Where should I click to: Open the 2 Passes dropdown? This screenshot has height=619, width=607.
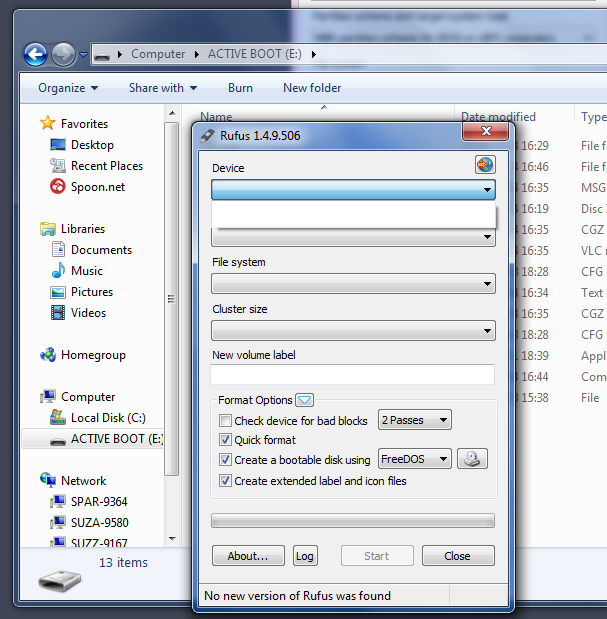414,420
